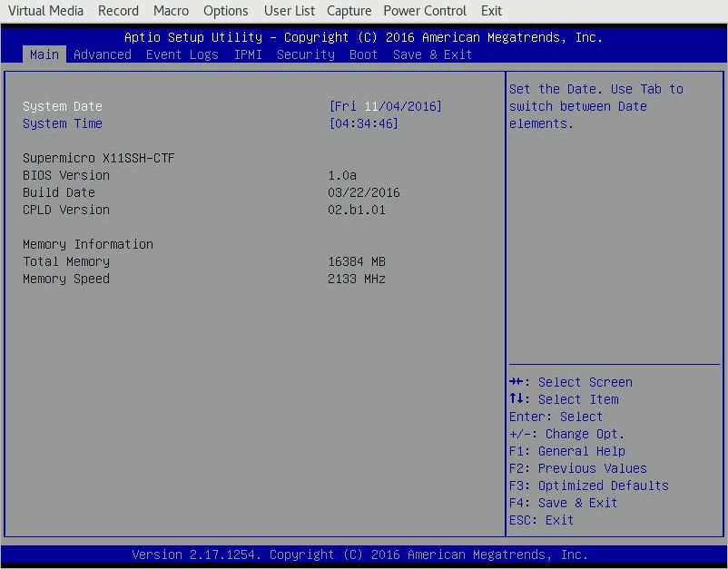Viewport: 728px width, 569px height.
Task: Switch to the Advanced tab
Action: [103, 54]
